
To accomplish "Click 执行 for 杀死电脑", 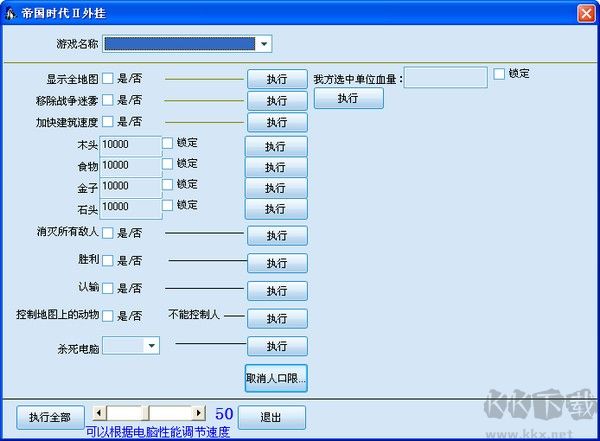I will click(x=277, y=346).
